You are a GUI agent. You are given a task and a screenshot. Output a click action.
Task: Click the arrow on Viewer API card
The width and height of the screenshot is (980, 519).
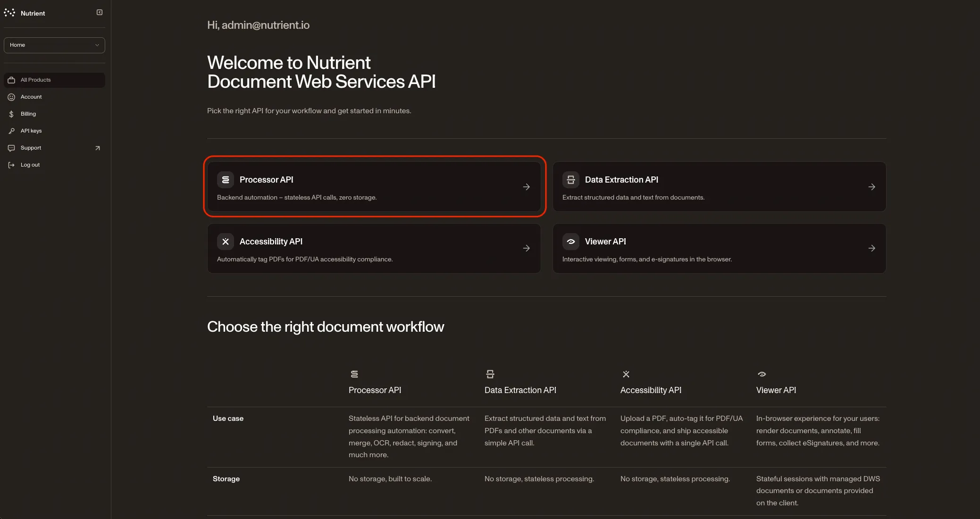[x=872, y=248]
